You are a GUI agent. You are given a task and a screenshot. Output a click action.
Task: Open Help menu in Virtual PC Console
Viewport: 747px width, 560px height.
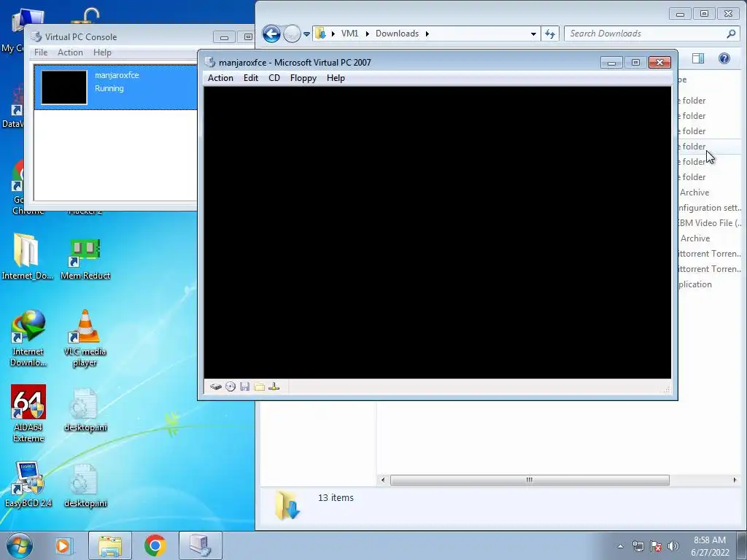pyautogui.click(x=102, y=52)
